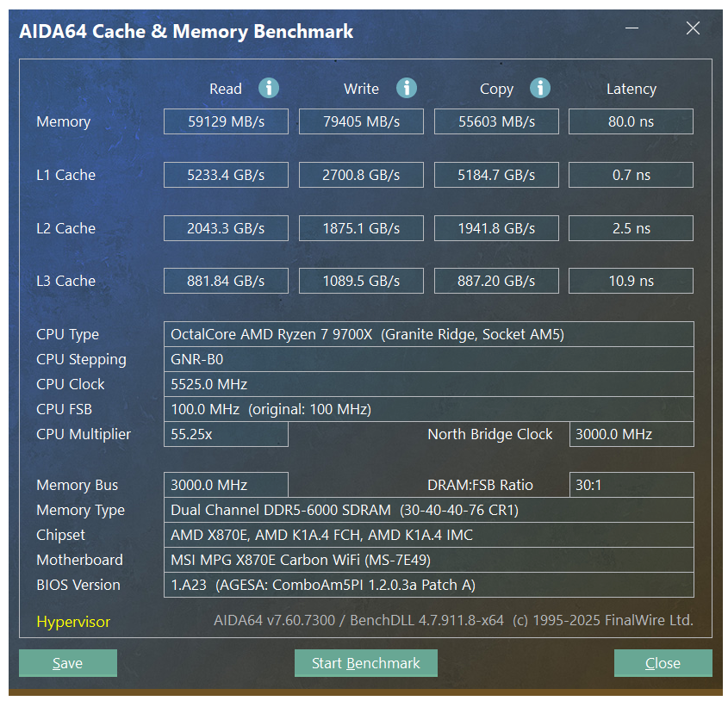Click DRAM:FSB Ratio value 30:1
Viewport: 728px width, 701px height.
(x=632, y=485)
